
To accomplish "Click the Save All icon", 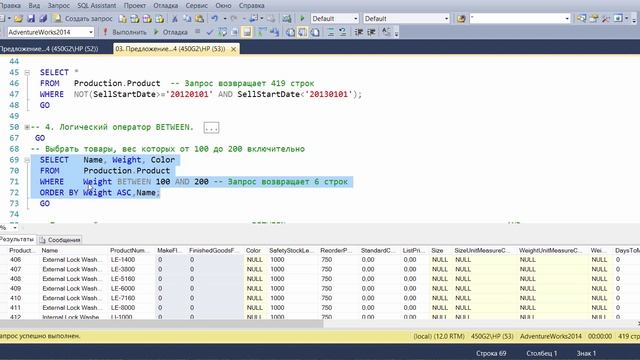I will (43, 19).
